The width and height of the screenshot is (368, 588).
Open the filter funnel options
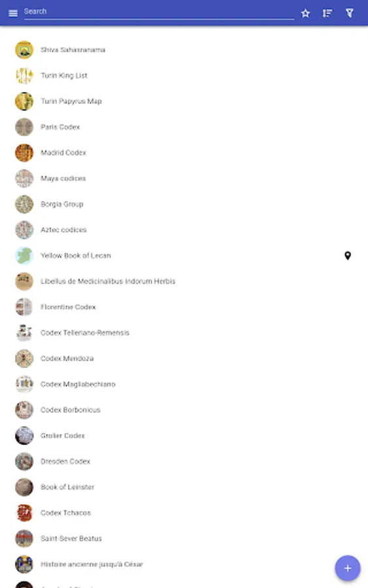click(350, 13)
